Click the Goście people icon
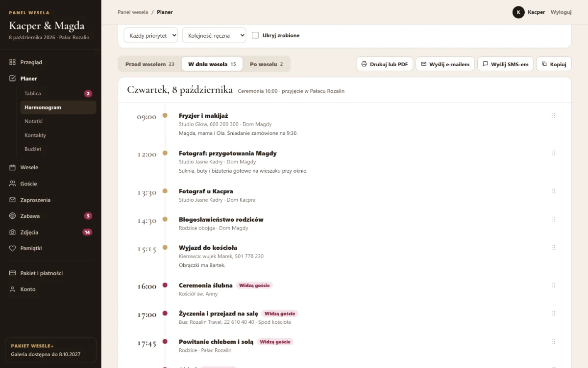 (13, 184)
